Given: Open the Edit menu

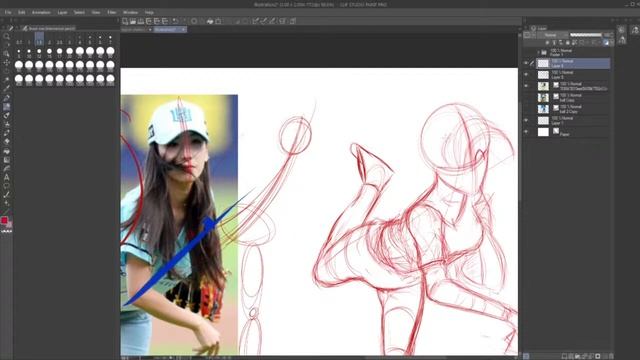Looking at the screenshot, I should coord(21,12).
